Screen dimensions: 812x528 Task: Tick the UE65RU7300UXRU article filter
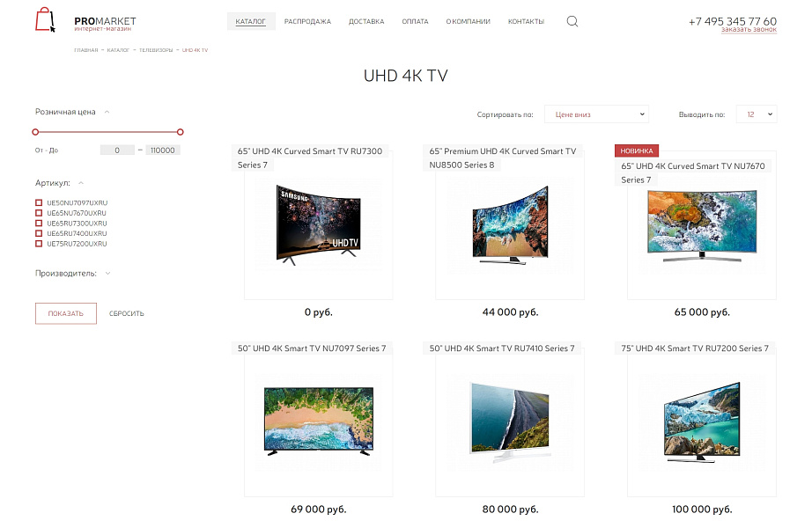click(x=39, y=224)
